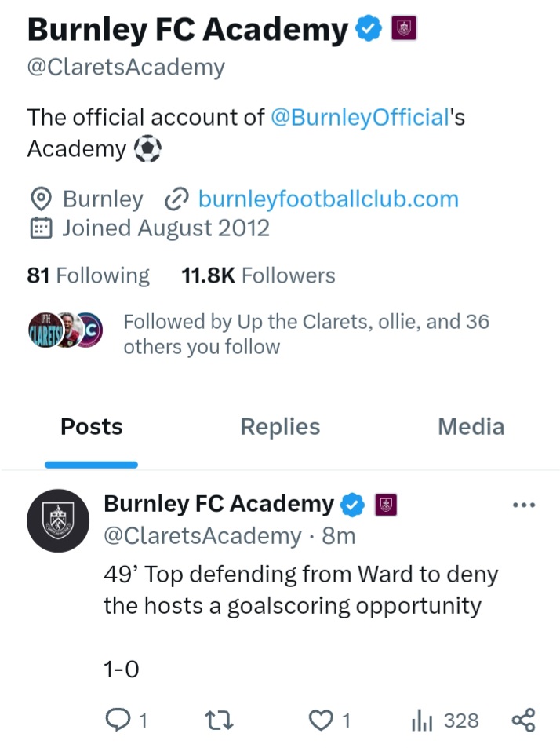The width and height of the screenshot is (560, 748).
Task: Open the 'Followed by Up the Clarets' list
Action: (306, 334)
